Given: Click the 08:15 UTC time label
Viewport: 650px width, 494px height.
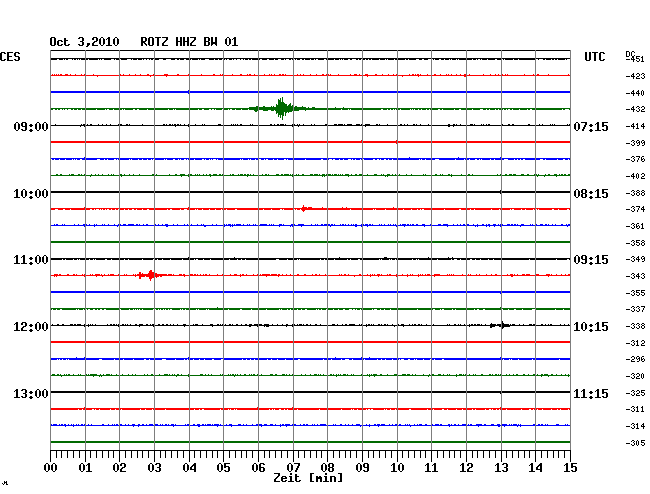Looking at the screenshot, I should point(591,194).
